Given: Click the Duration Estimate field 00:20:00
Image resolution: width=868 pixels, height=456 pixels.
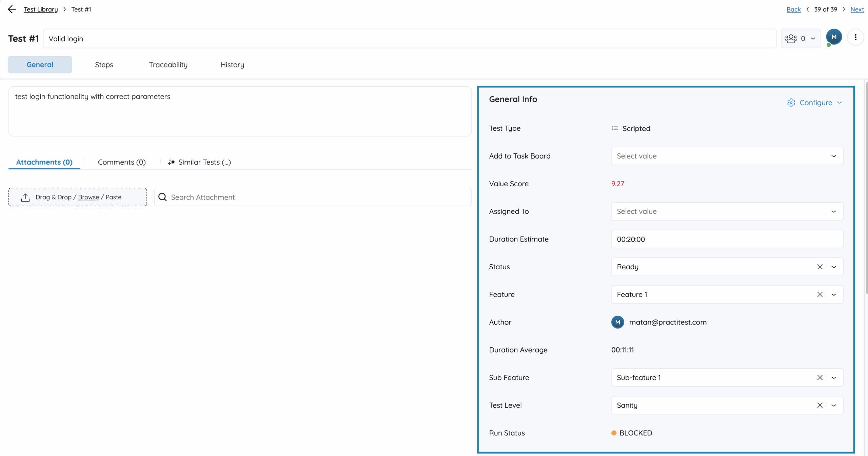Looking at the screenshot, I should pyautogui.click(x=727, y=239).
